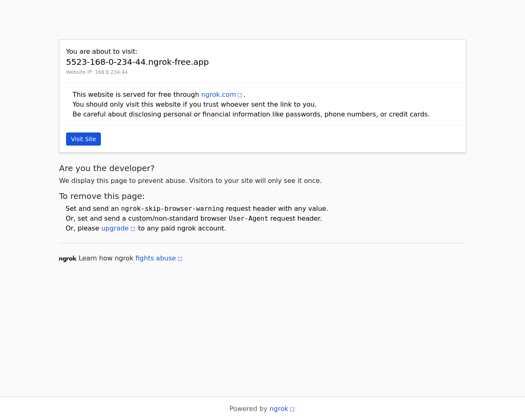Open the ngrok link in Powered by footer
The width and height of the screenshot is (525, 420).
[x=279, y=409]
